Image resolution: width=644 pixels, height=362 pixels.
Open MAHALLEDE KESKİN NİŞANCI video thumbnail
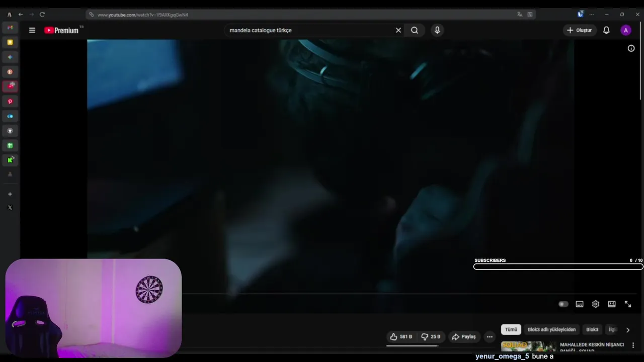(528, 347)
